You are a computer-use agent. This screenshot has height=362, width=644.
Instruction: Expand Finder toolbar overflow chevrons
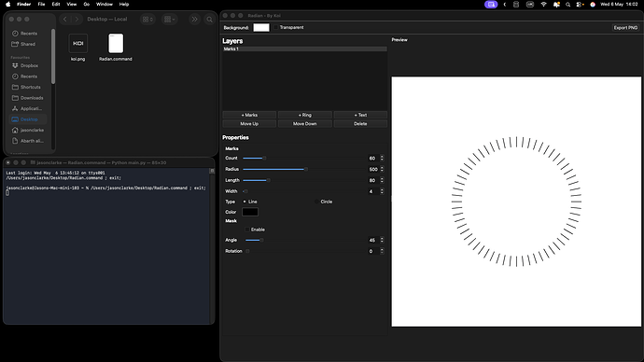[x=194, y=20]
